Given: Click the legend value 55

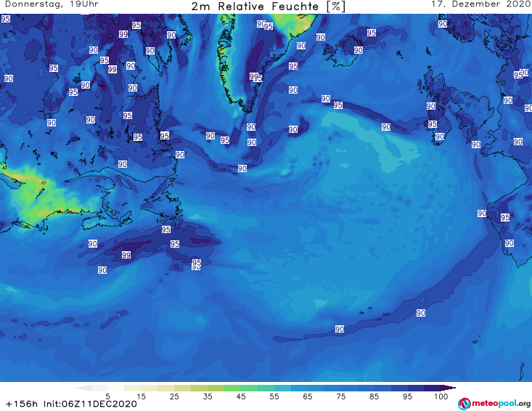Looking at the screenshot, I should [274, 396].
